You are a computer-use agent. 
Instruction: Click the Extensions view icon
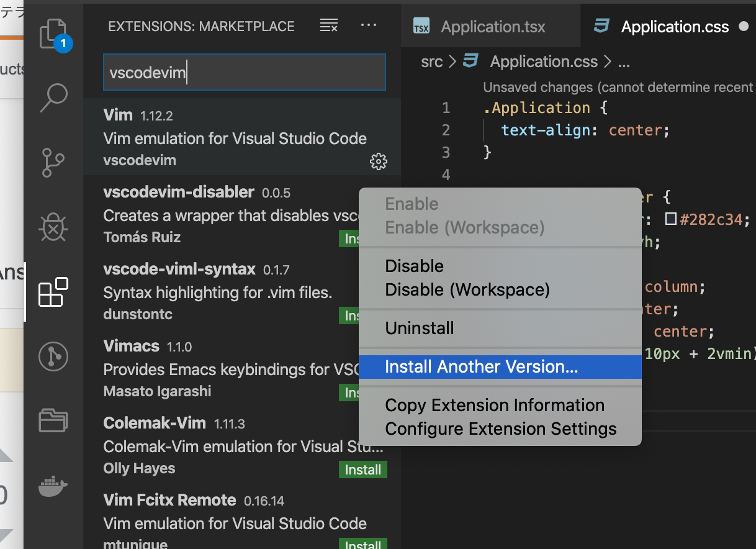tap(53, 293)
